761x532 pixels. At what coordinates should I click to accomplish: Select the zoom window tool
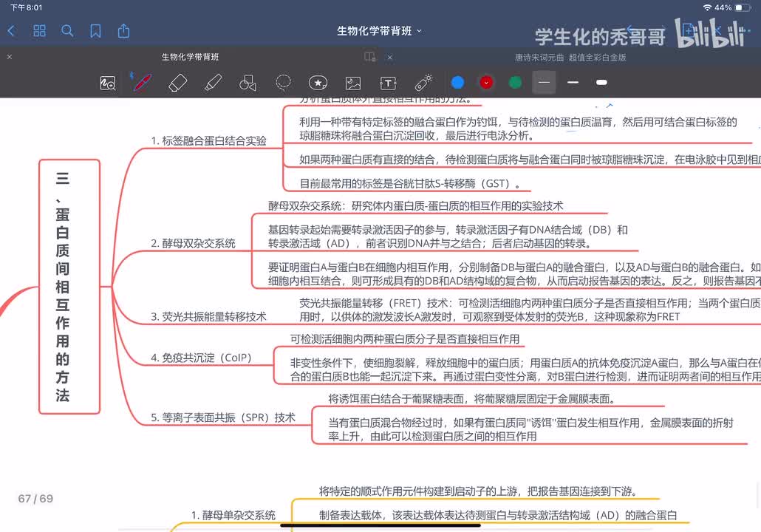pos(108,83)
